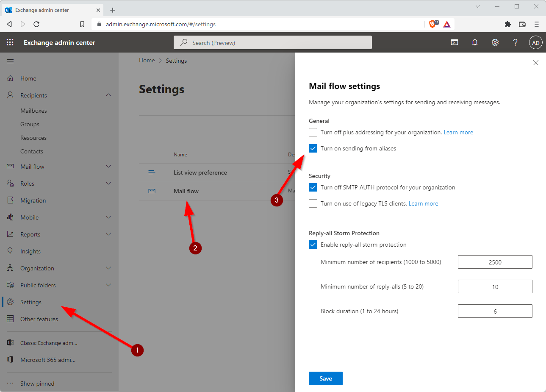Disable sending from aliases
The image size is (546, 392).
coord(313,148)
